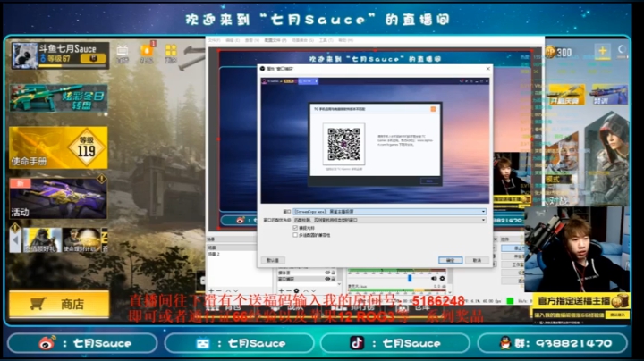Remove scene with the minus icon
Viewport: 644px width, 361px height.
tap(218, 290)
